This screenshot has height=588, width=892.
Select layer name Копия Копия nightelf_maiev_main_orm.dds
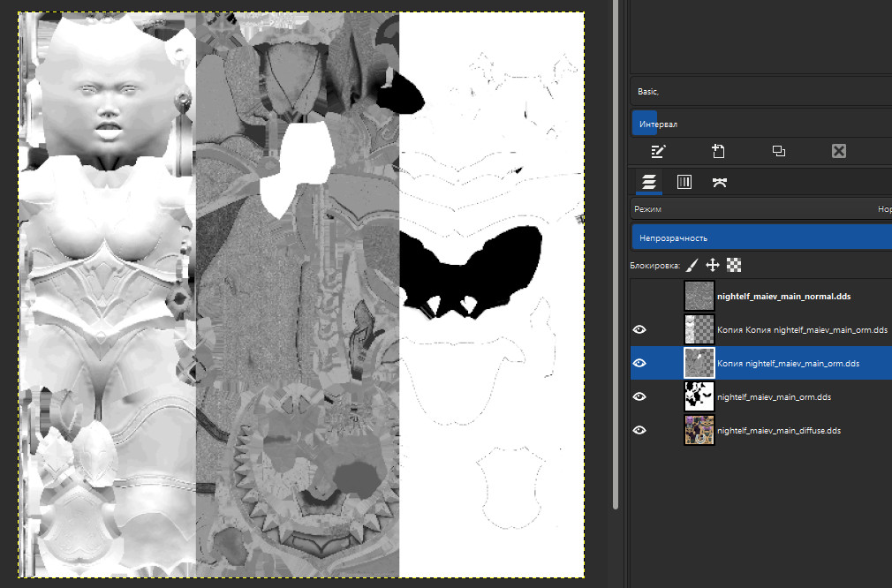(x=802, y=330)
